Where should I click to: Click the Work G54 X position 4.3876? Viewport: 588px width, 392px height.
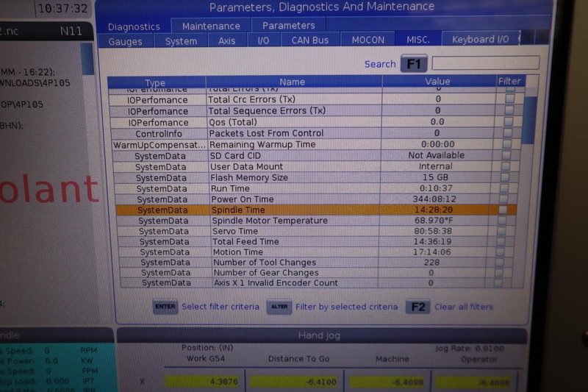coord(205,382)
